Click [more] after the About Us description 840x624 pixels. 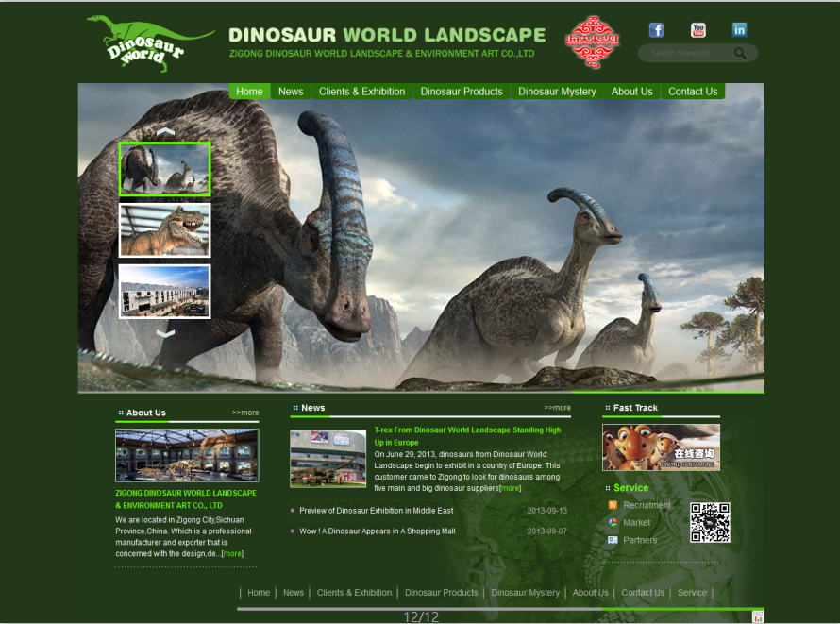tap(232, 554)
